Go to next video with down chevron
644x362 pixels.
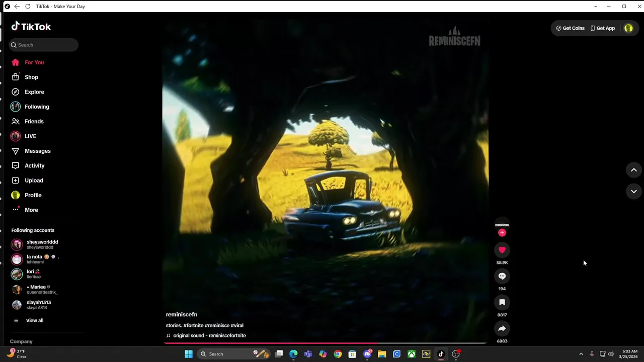click(634, 191)
